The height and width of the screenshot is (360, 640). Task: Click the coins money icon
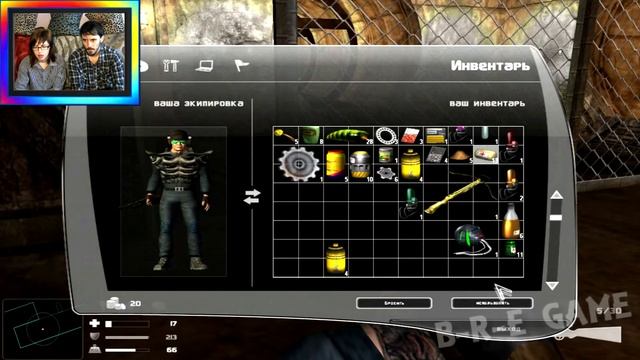[116, 303]
